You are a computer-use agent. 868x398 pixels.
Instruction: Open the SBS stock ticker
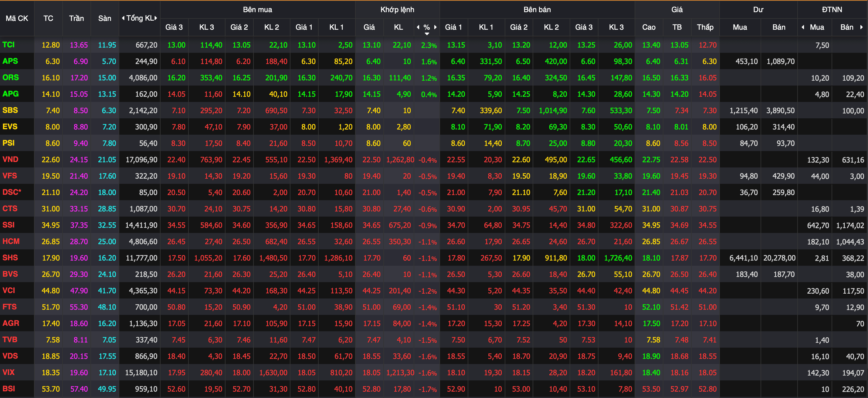click(x=10, y=110)
